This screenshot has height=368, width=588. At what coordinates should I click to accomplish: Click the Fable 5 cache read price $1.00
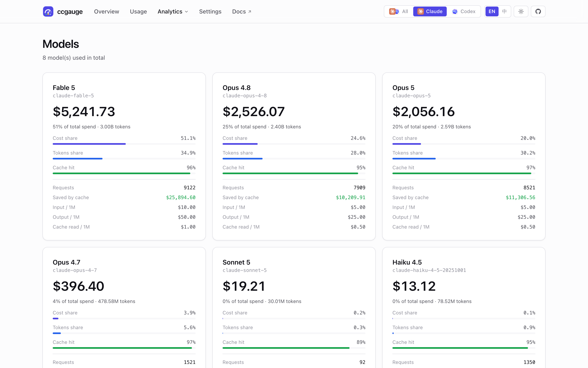pos(188,227)
